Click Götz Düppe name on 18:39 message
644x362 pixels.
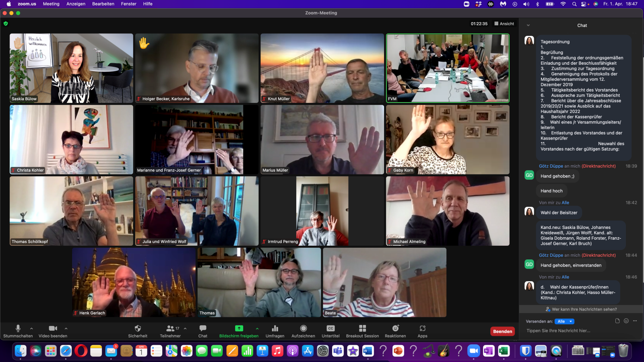tap(551, 166)
